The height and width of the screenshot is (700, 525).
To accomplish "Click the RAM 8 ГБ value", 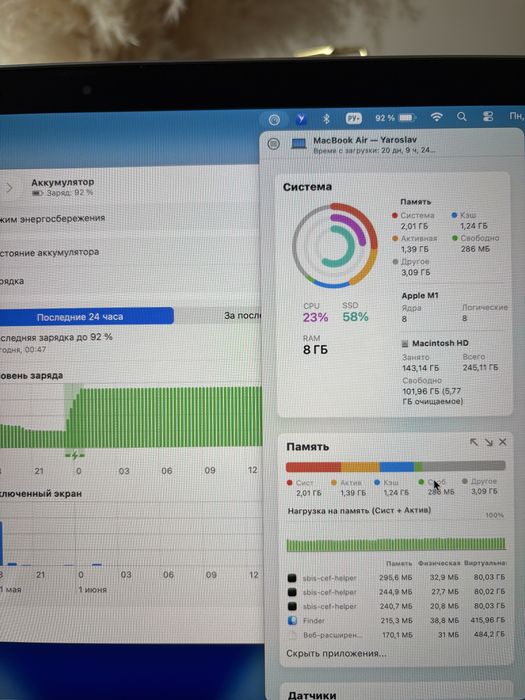I will (x=315, y=350).
